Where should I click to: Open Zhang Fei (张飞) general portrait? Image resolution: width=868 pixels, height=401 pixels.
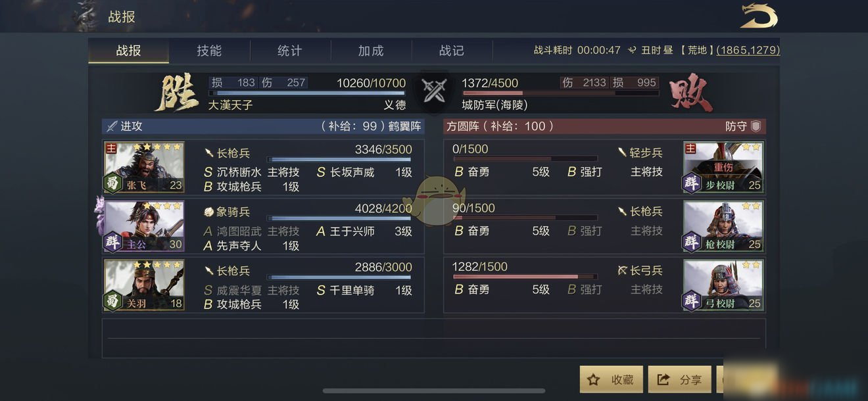(144, 167)
